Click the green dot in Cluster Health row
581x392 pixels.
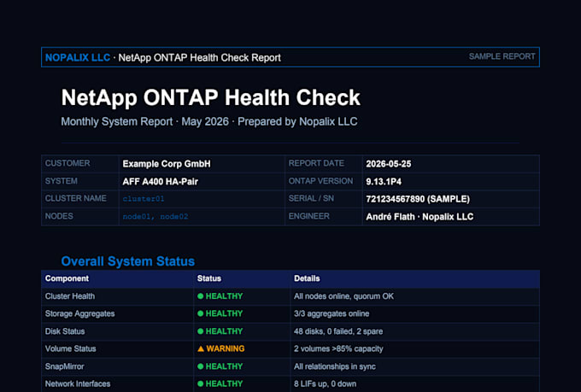pyautogui.click(x=201, y=296)
